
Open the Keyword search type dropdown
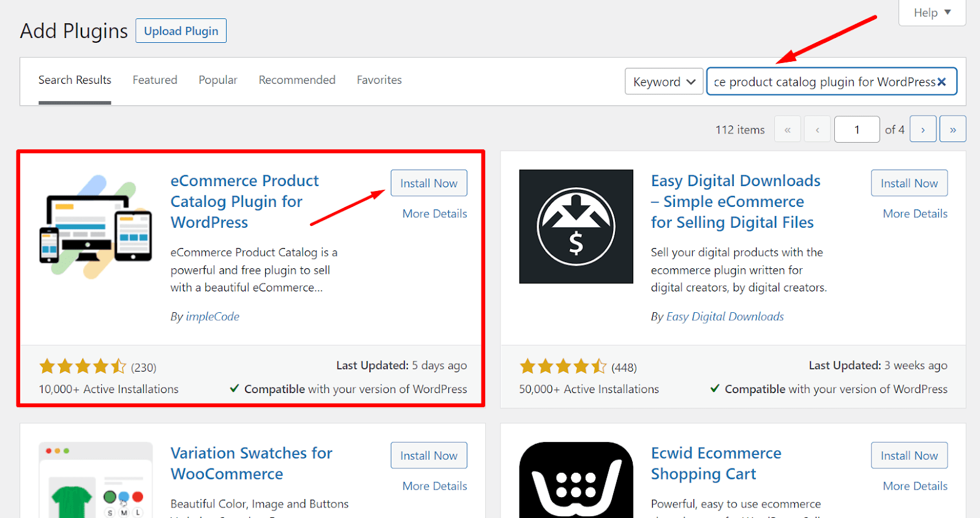pos(663,81)
